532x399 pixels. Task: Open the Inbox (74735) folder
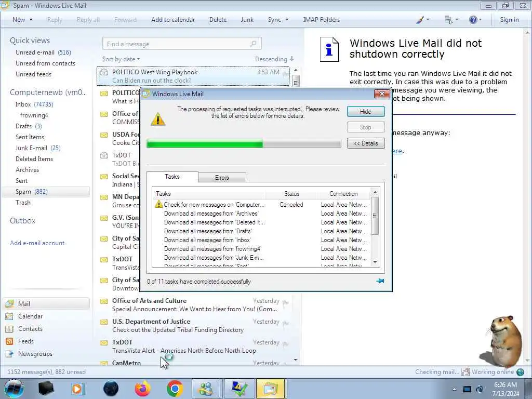click(x=34, y=104)
